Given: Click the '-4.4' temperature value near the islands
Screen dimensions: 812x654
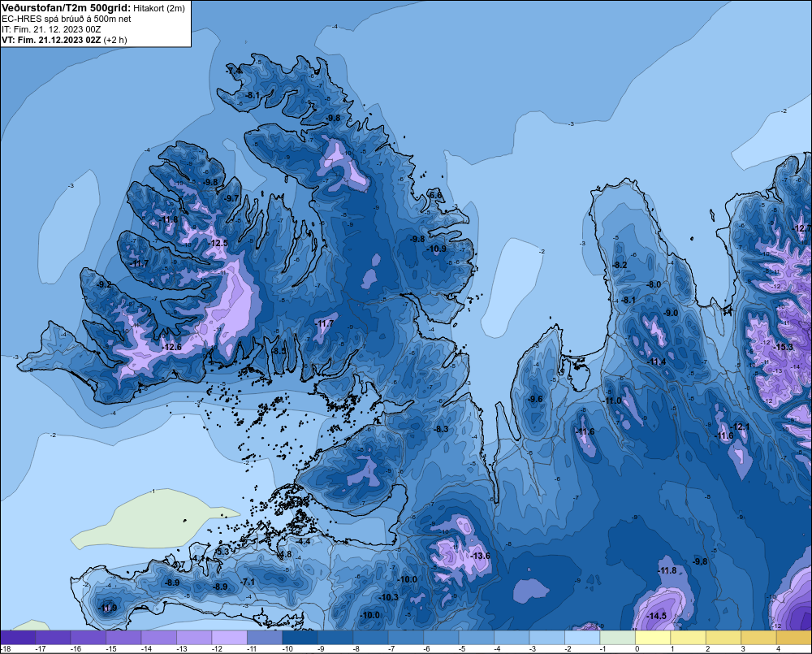Looking at the screenshot, I should [303, 541].
